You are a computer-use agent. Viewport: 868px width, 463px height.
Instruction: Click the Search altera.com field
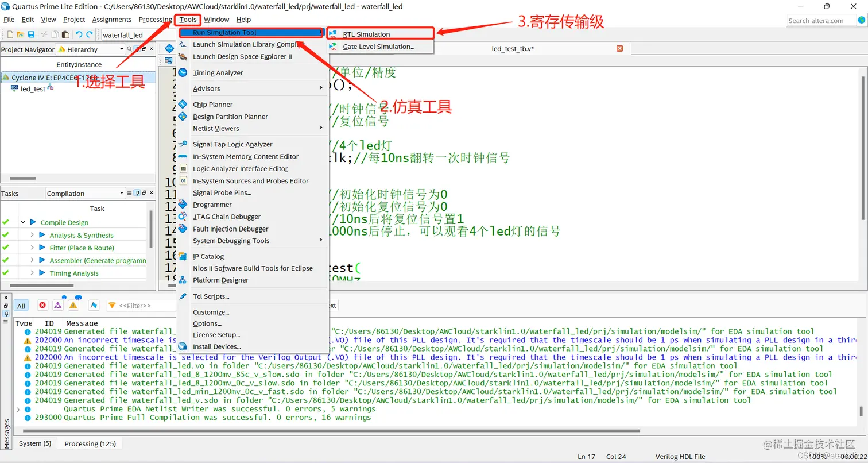[821, 21]
